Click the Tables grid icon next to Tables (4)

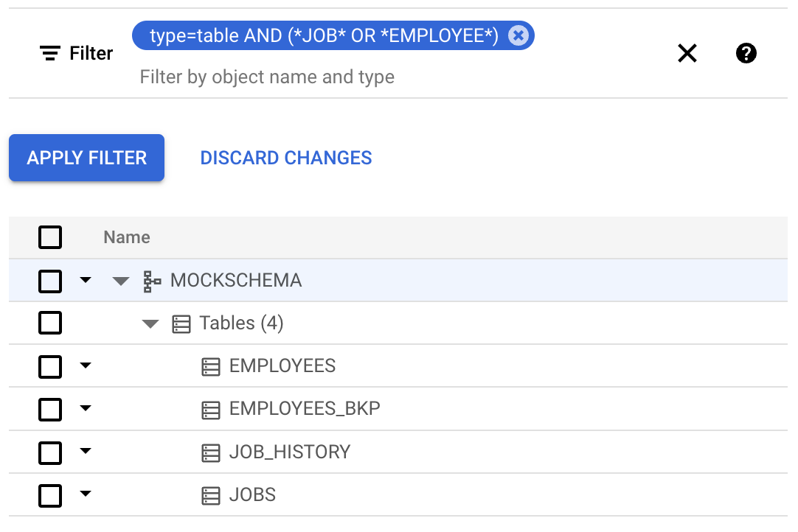coord(181,323)
